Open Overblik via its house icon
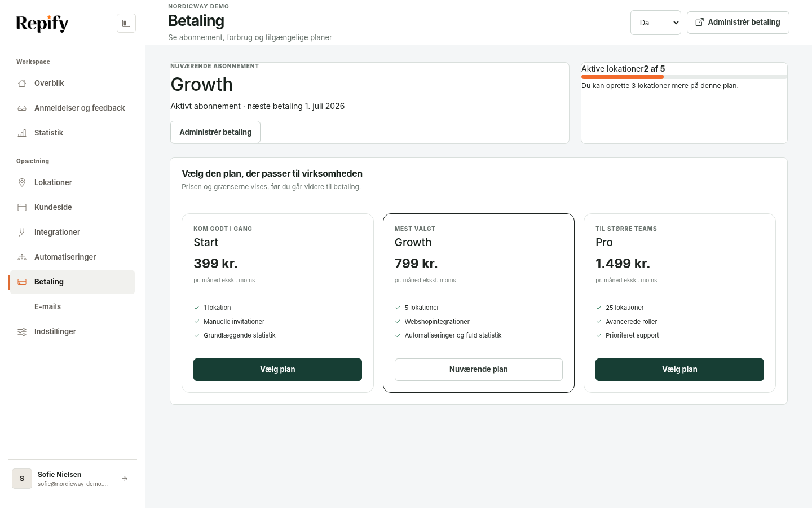The image size is (812, 508). tap(22, 83)
